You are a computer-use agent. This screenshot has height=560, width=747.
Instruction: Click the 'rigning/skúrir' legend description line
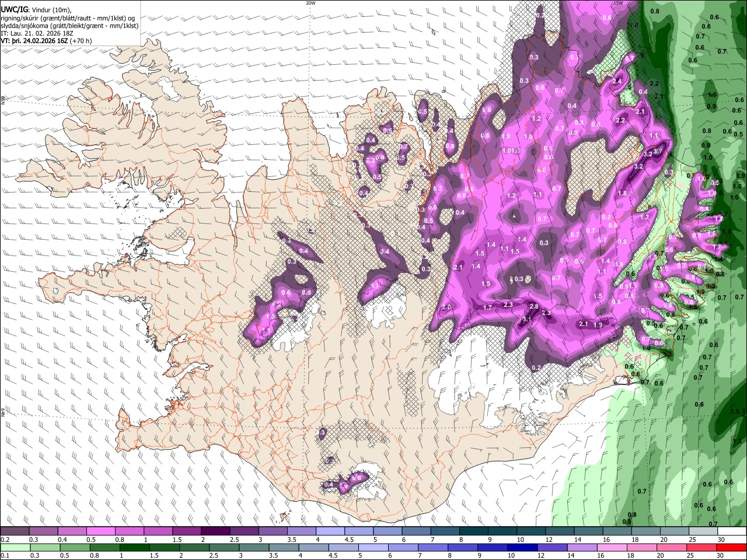(68, 17)
